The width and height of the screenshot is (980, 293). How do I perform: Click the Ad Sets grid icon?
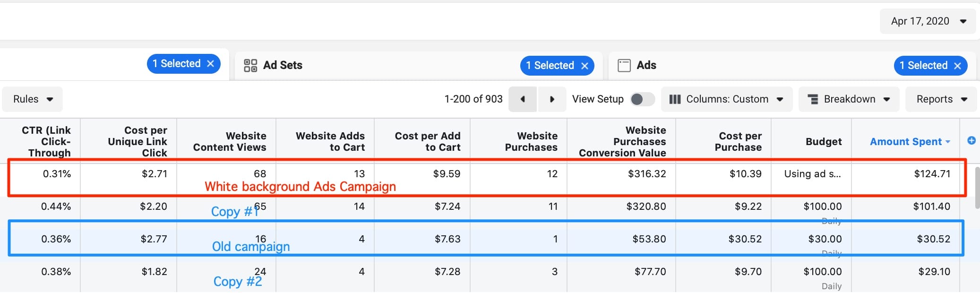(250, 65)
